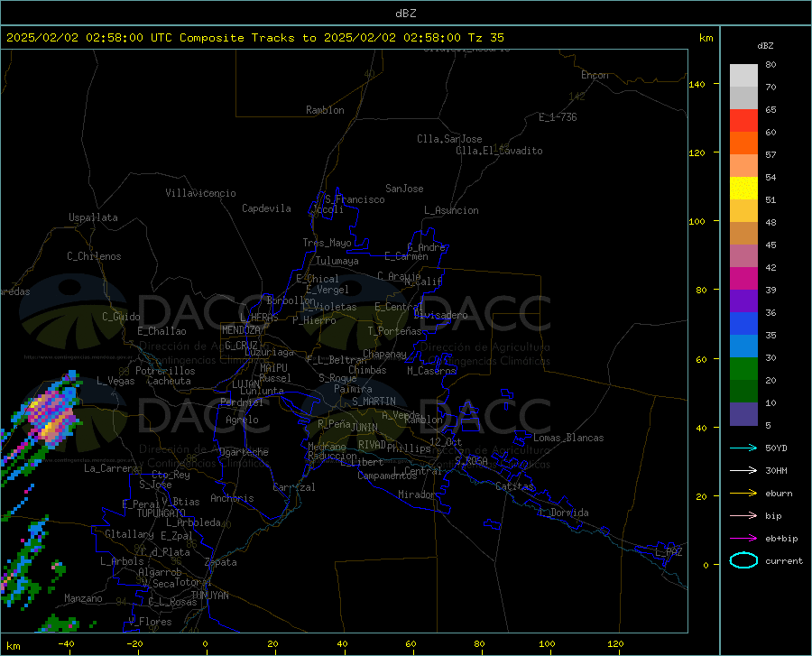812x656 pixels.
Task: Click the TUNUYAN label on map
Action: pyautogui.click(x=209, y=595)
